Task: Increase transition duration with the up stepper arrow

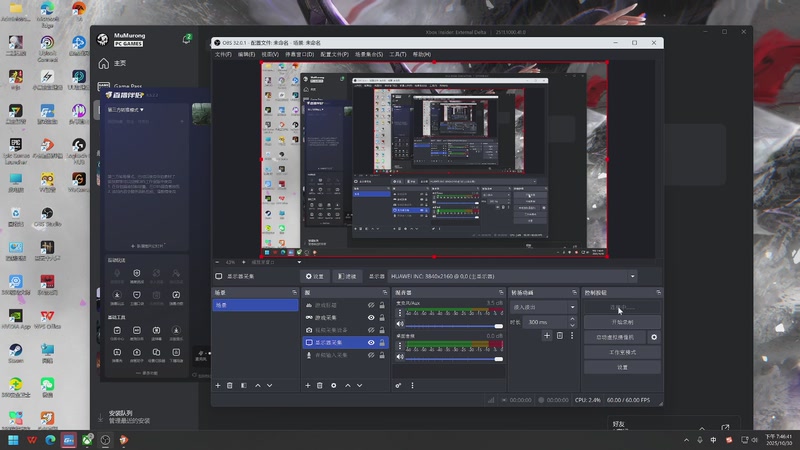Action: (x=572, y=319)
